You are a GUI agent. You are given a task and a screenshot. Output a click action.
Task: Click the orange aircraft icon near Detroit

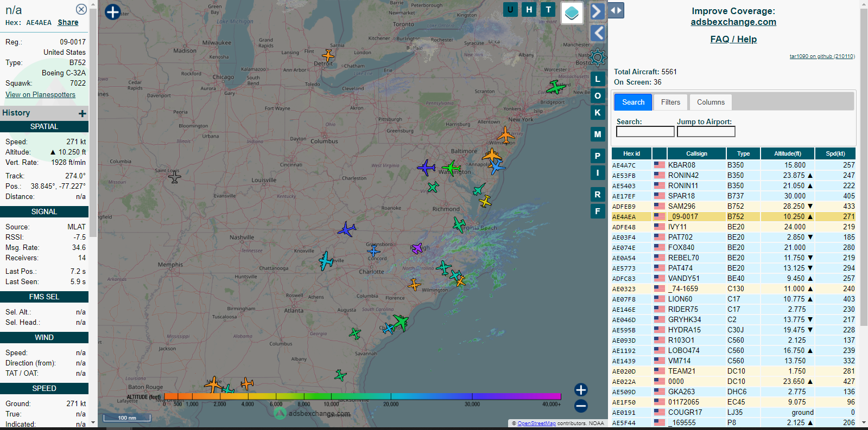point(328,55)
